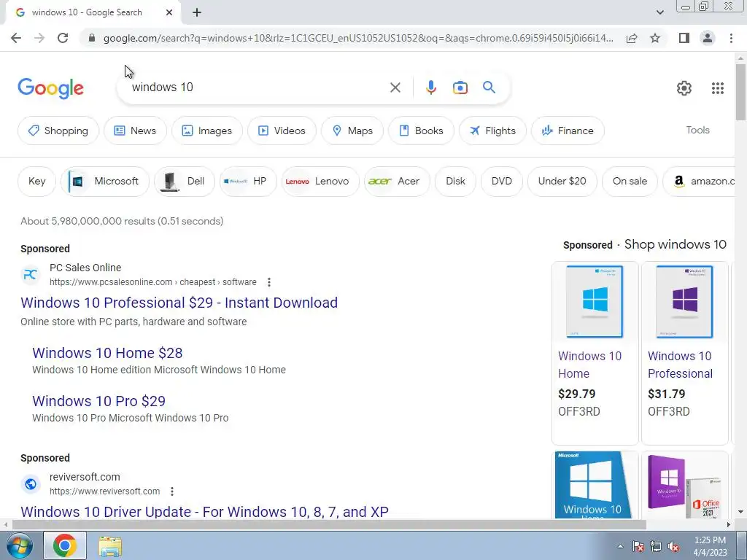Switch to Videos results

(282, 131)
